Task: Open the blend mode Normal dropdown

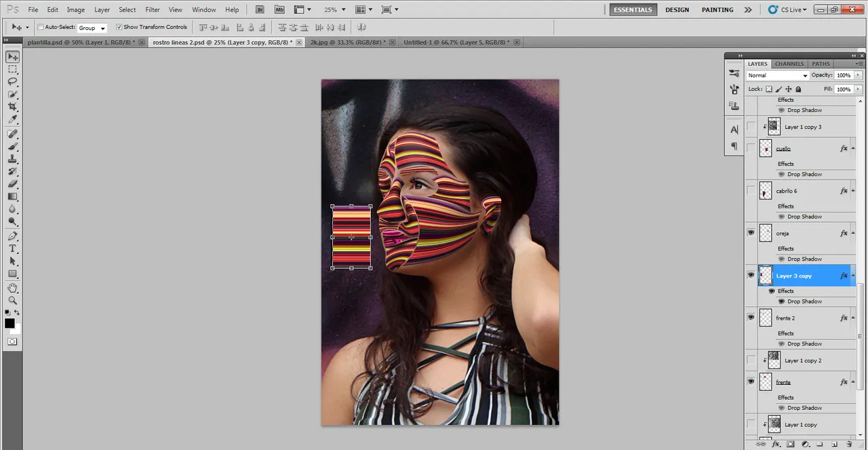Action: tap(777, 75)
